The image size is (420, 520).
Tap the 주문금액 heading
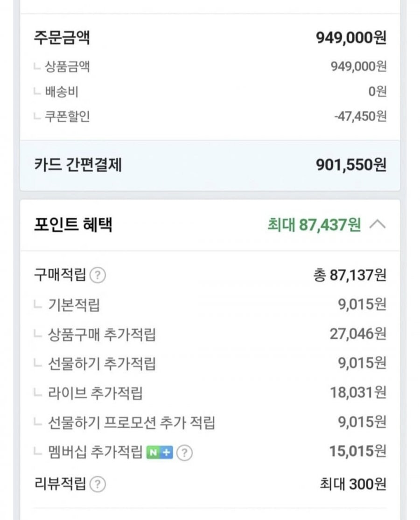(62, 37)
